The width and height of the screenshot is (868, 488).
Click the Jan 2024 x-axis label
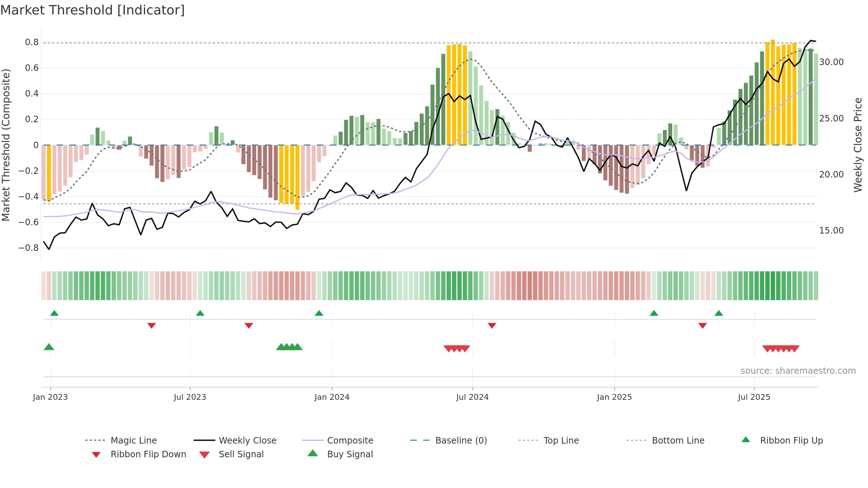click(x=332, y=397)
